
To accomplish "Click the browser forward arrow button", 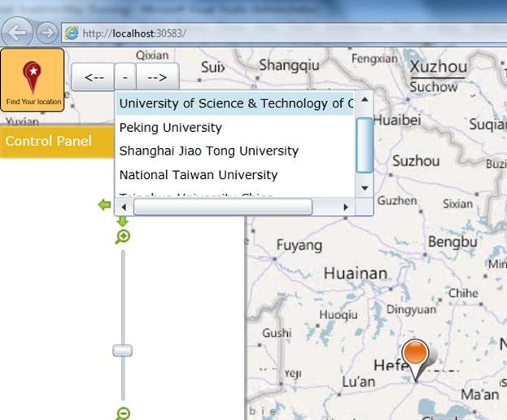I will tap(46, 33).
